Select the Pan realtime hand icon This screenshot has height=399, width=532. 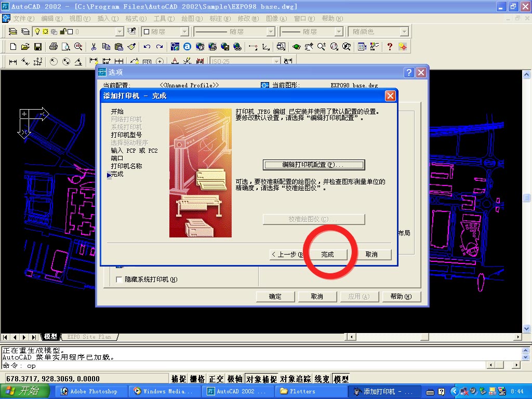(309, 46)
